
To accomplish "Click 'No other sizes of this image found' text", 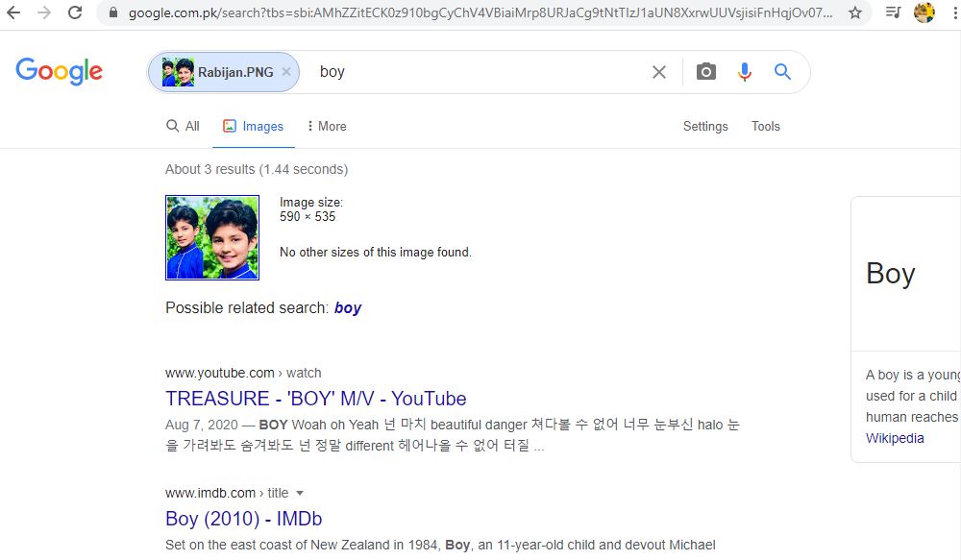I will tap(375, 252).
